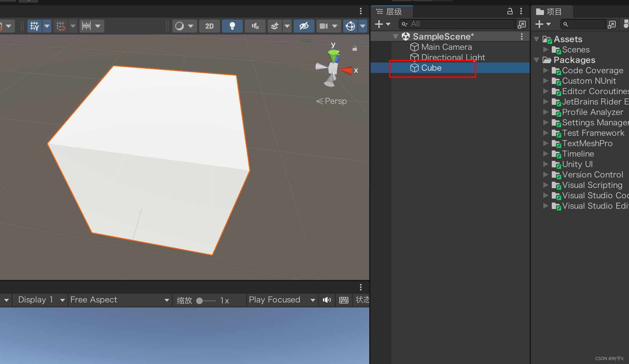Select Main Camera in the hierarchy

[x=446, y=47]
